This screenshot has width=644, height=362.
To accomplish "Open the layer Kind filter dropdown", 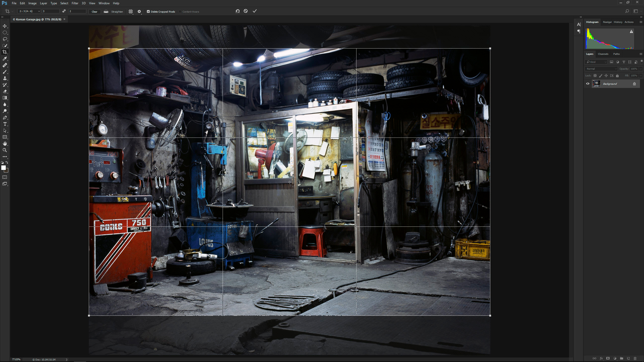I will [x=596, y=62].
